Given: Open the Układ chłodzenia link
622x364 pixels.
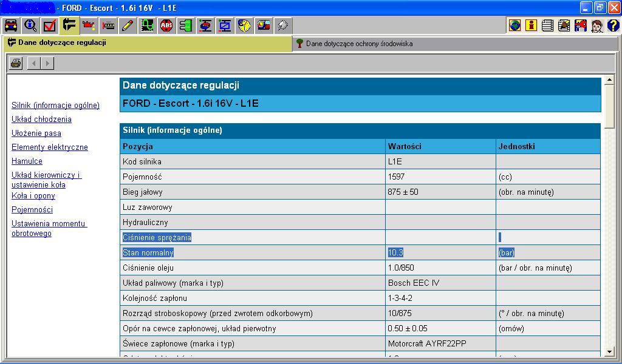Looking at the screenshot, I should click(x=41, y=120).
